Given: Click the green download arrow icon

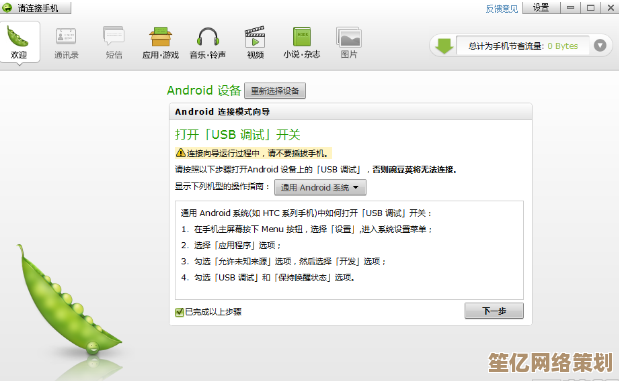Looking at the screenshot, I should [444, 46].
